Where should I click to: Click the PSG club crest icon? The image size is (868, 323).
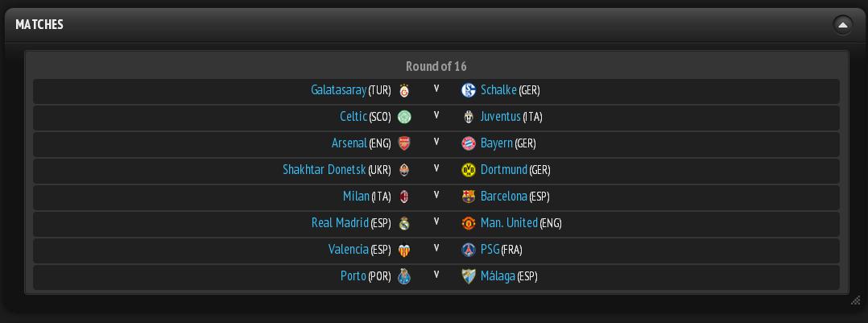(x=469, y=250)
